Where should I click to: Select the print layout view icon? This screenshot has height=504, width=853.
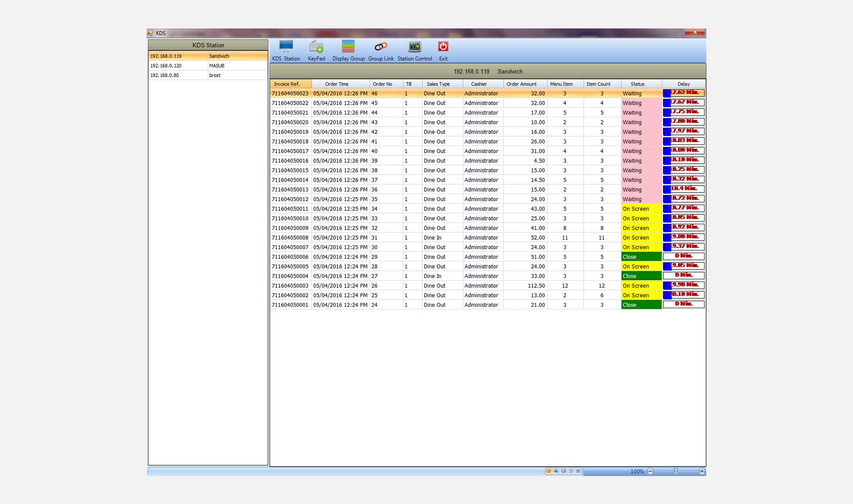click(x=548, y=471)
